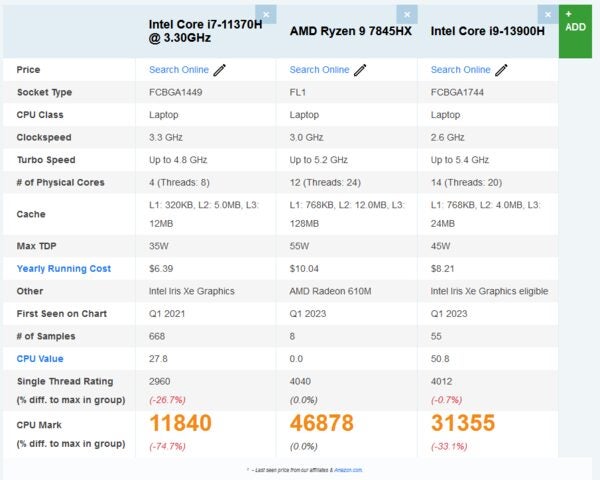Remove Intel Core i7-11370H column with X
The height and width of the screenshot is (480, 600).
click(x=266, y=15)
